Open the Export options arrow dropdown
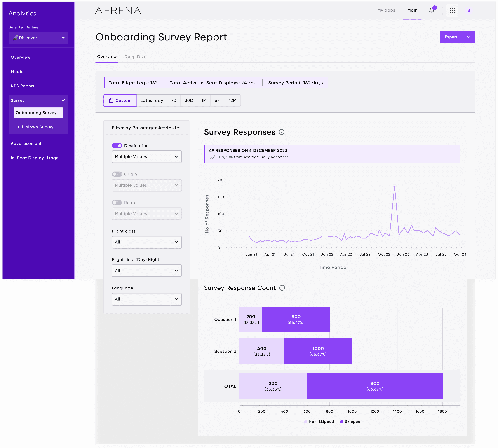498x448 pixels. click(468, 37)
